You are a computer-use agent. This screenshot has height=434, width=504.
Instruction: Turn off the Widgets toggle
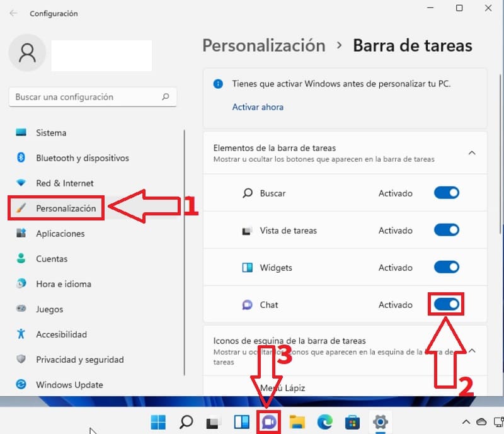coord(446,267)
